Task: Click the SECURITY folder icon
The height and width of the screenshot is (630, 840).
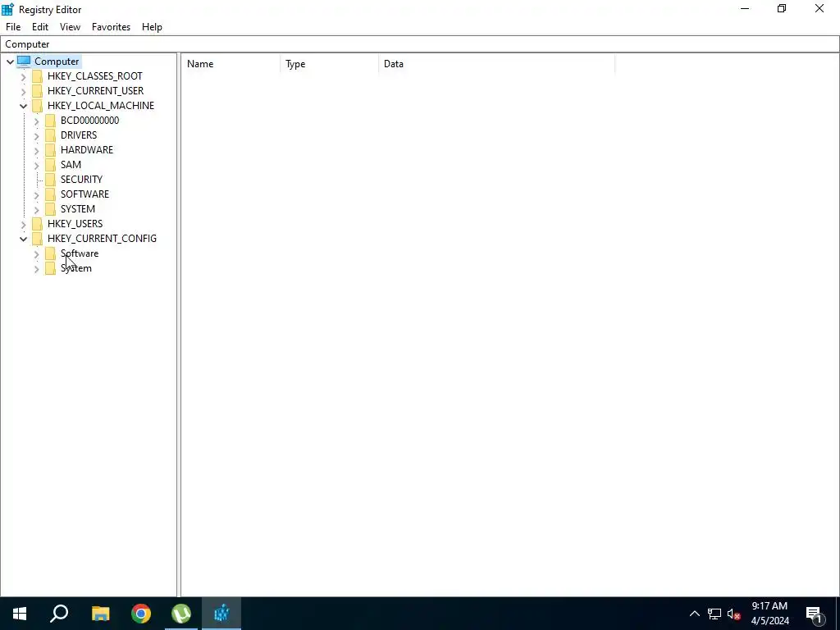Action: [50, 180]
